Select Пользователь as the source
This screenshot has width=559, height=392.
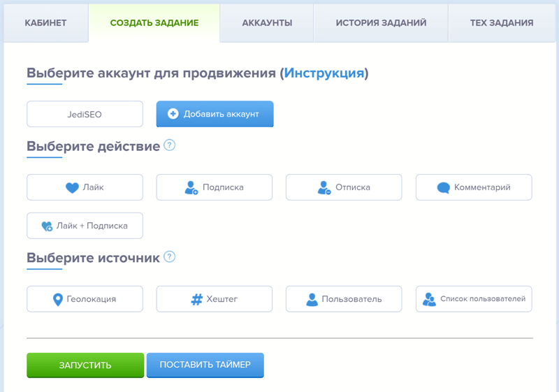pyautogui.click(x=344, y=299)
